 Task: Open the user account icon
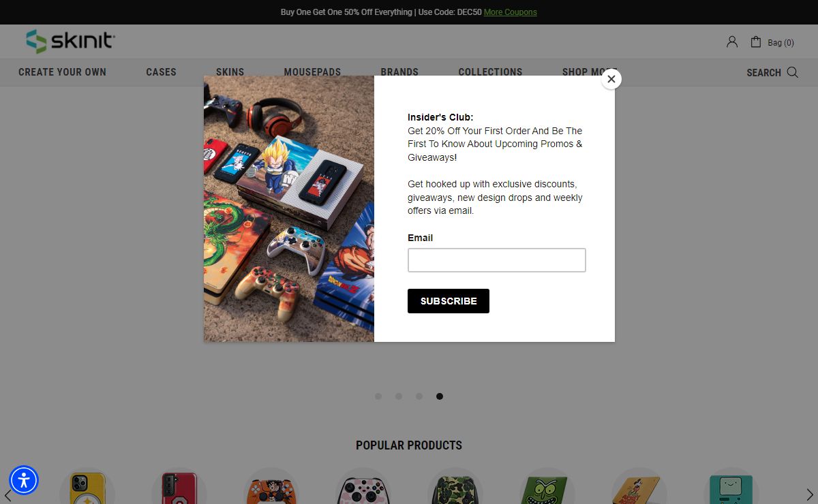coord(732,42)
